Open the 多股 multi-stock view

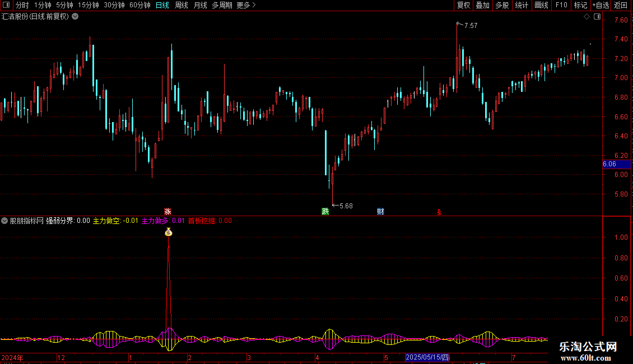pyautogui.click(x=502, y=5)
